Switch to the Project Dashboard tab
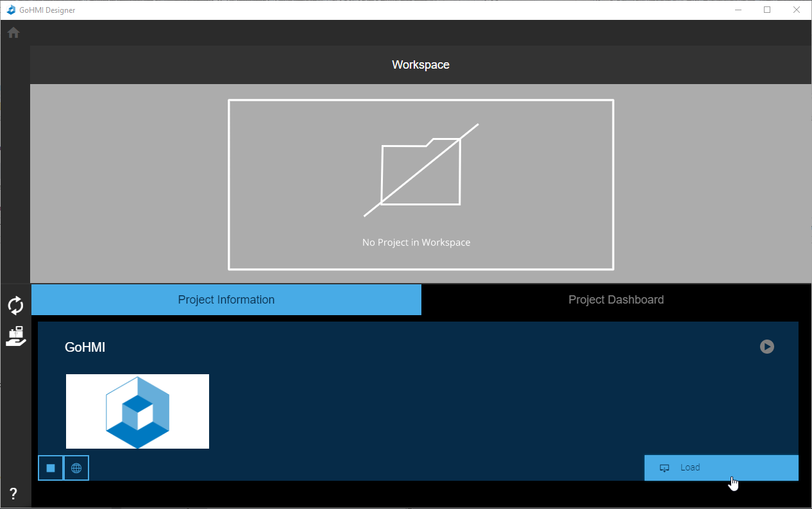Screen dimensions: 812x509 [x=616, y=300]
